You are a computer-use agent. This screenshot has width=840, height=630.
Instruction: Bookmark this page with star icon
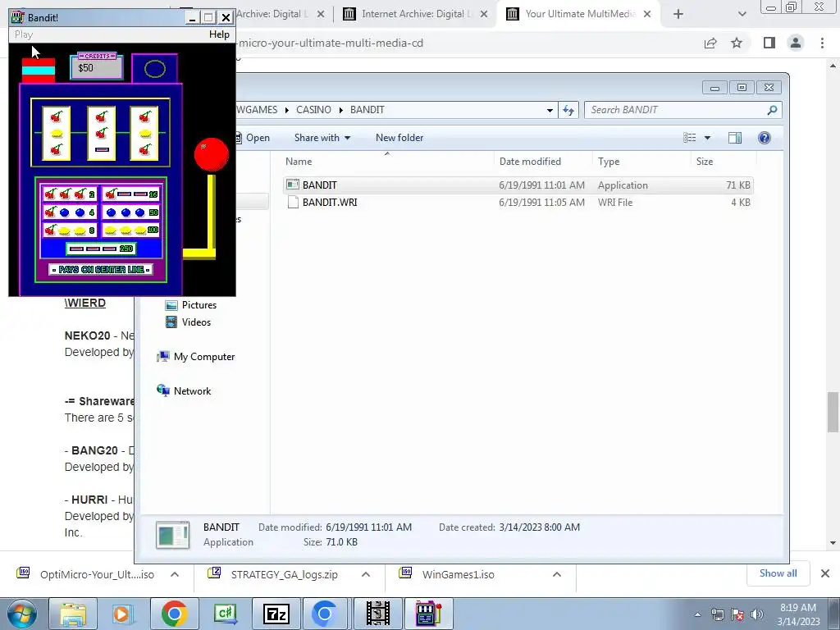(x=737, y=43)
